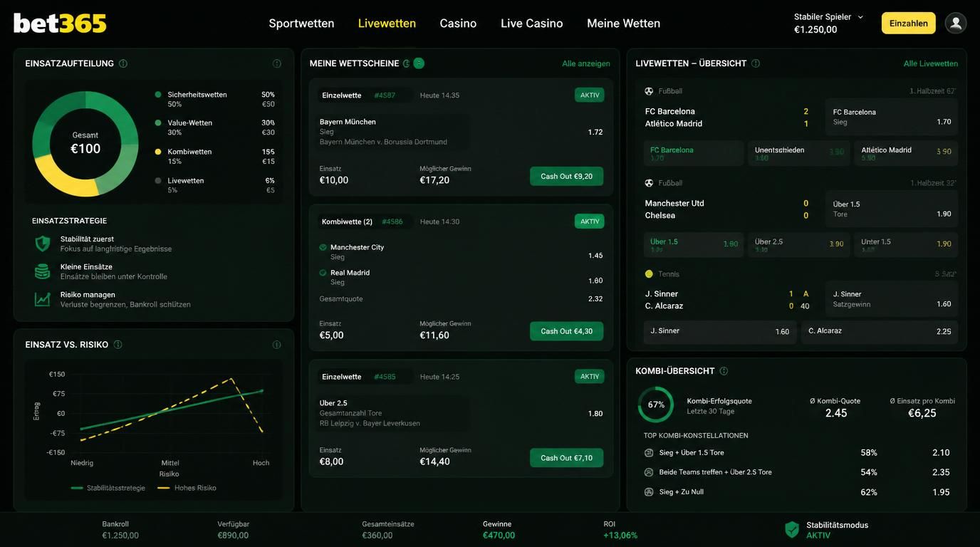Click the green check beside Manchester City
Viewport: 980px width, 547px height.
click(x=323, y=247)
